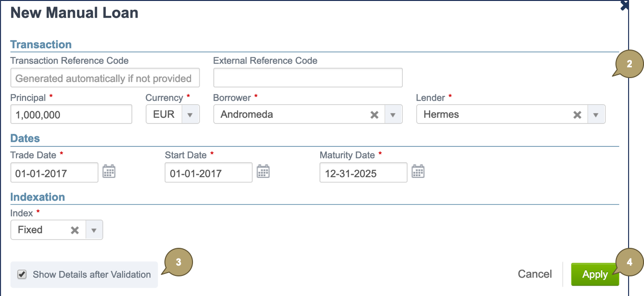Viewport: 644px width, 296px height.
Task: Clear the Fixed index selection
Action: point(74,230)
